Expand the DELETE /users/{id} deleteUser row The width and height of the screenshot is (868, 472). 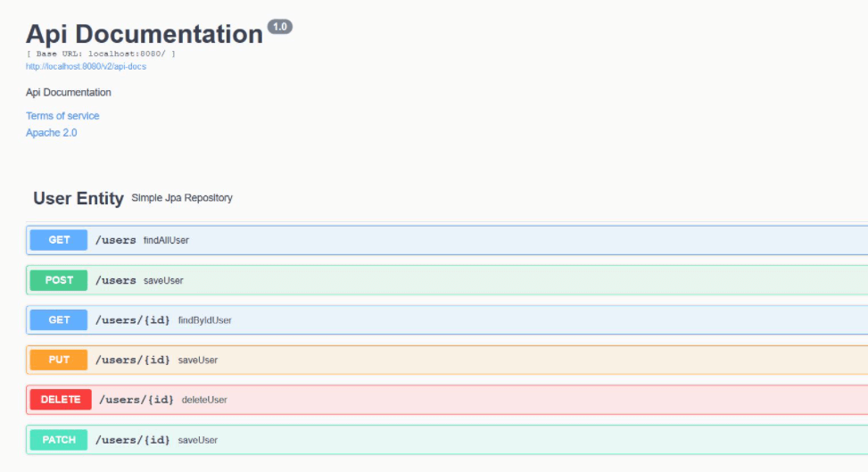tap(447, 400)
